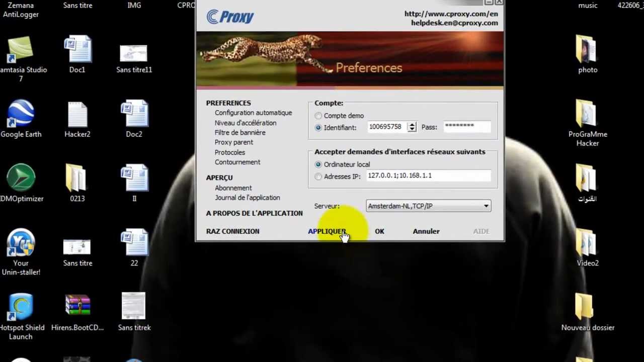Go to Configuration automatique settings
Viewport: 644px width, 362px height.
(x=253, y=113)
